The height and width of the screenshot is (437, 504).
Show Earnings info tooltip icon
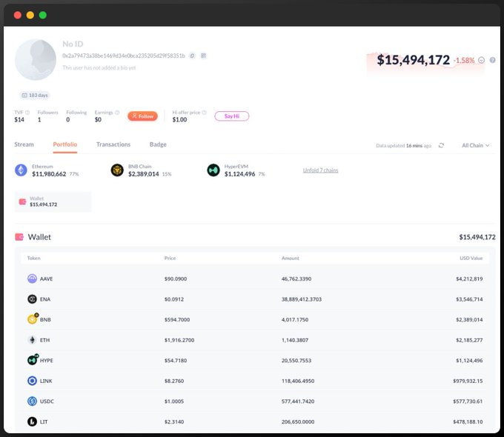(x=117, y=113)
